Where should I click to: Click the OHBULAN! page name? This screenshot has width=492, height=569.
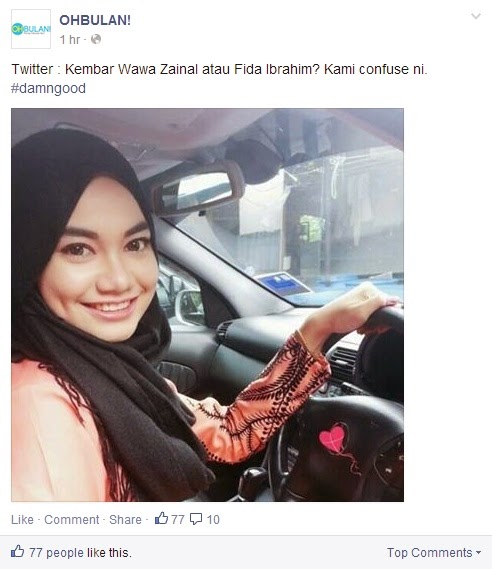[x=95, y=20]
